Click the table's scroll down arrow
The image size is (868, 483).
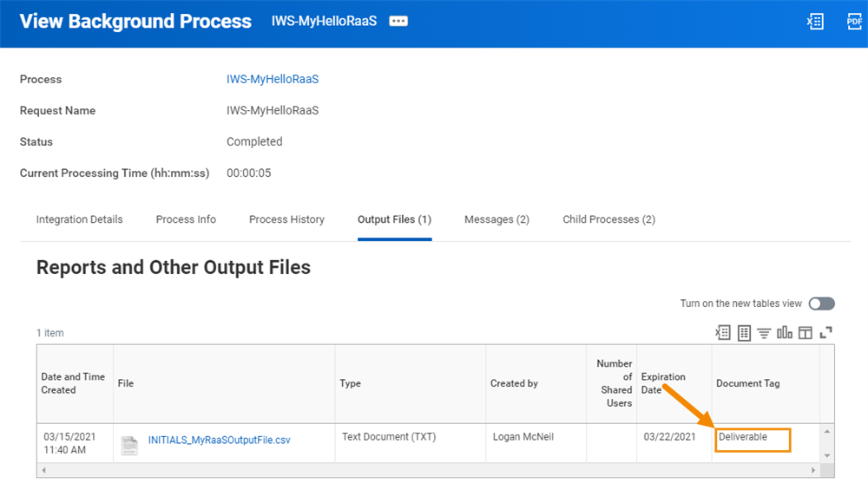click(x=827, y=456)
